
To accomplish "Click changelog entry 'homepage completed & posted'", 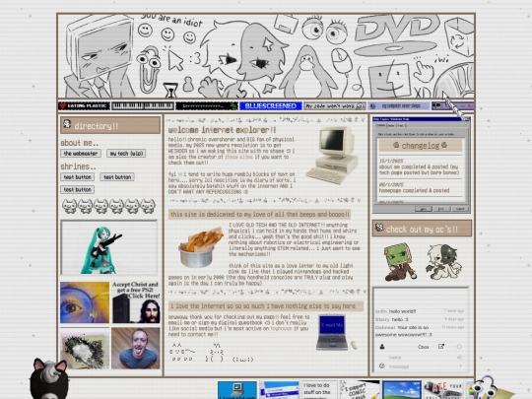I will tap(414, 190).
